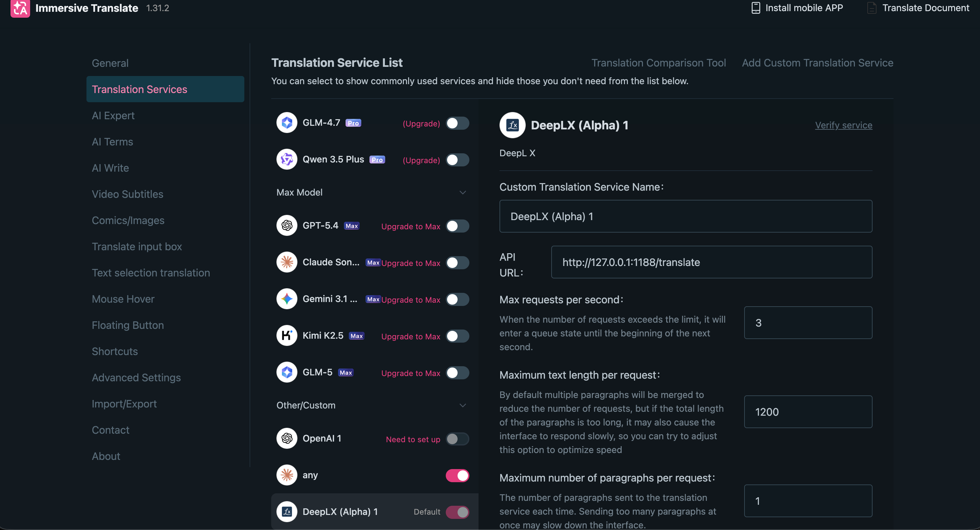980x530 pixels.
Task: Click the API URL input field
Action: (x=711, y=262)
